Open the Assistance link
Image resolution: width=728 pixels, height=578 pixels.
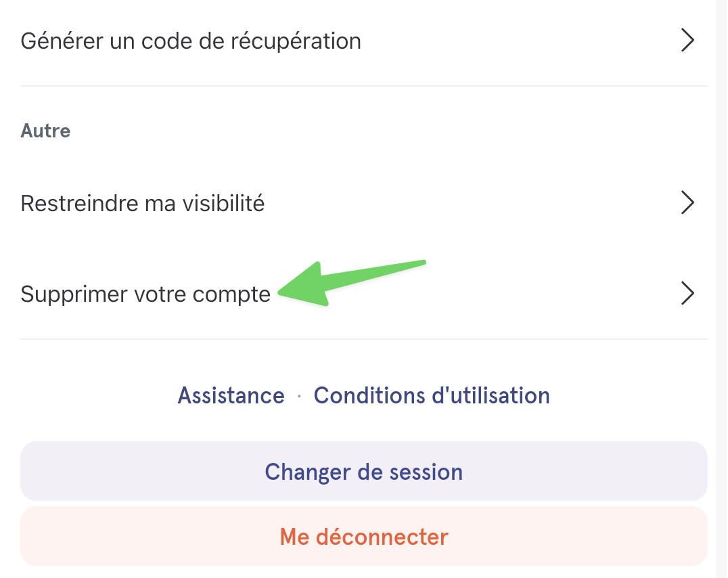coord(231,396)
